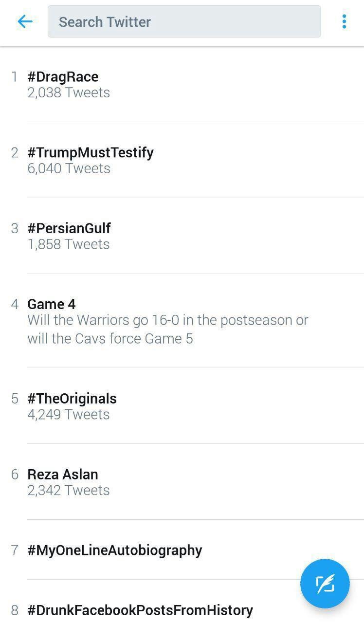Open the Game 4 trending topic

coord(52,304)
